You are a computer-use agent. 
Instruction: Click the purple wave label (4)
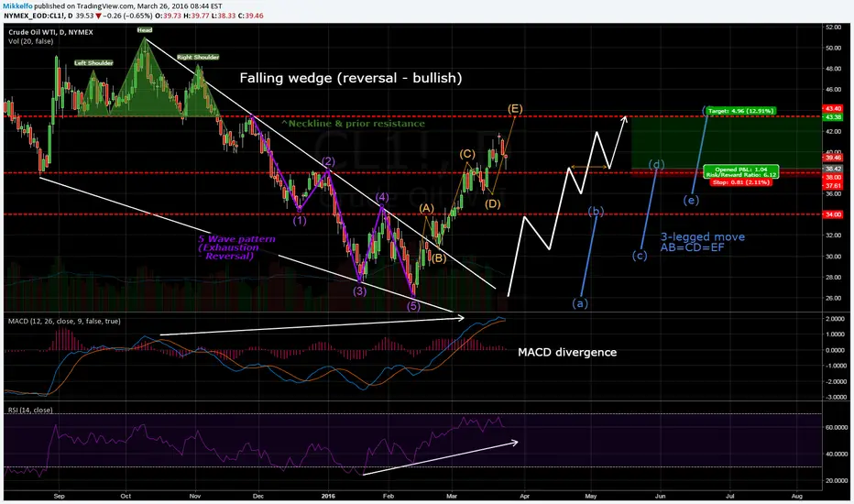coord(381,197)
